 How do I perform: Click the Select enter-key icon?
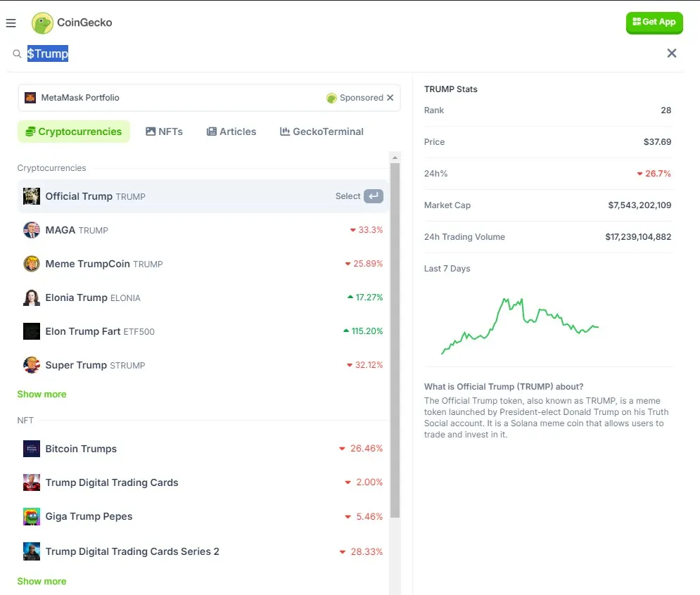tap(373, 196)
